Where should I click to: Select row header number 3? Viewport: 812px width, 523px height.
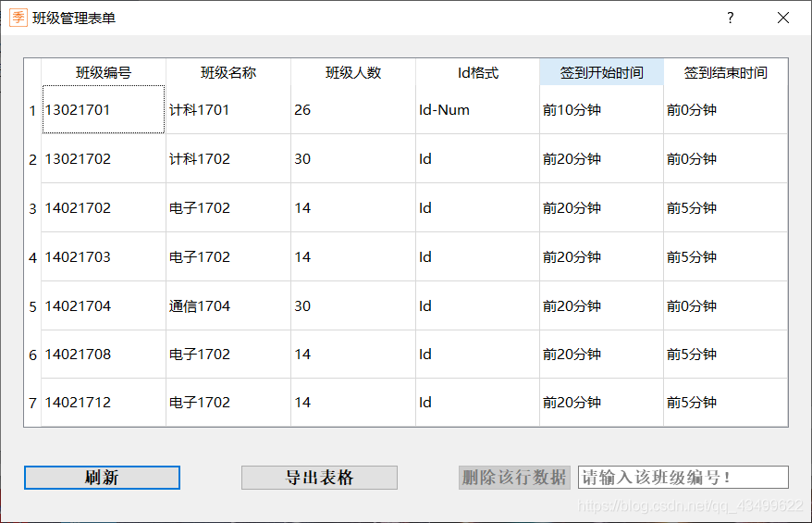click(x=32, y=208)
